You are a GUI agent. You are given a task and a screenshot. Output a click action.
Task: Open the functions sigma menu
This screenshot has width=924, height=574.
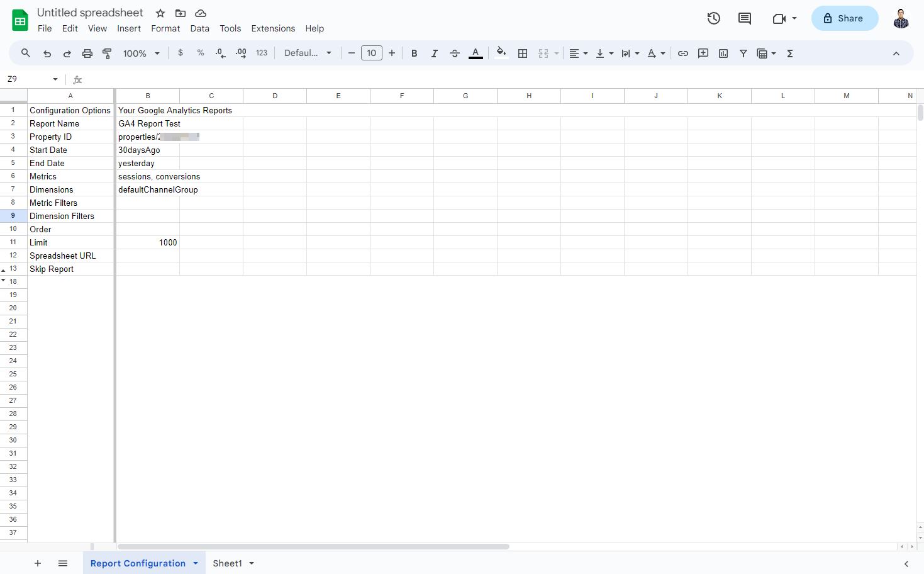(790, 53)
